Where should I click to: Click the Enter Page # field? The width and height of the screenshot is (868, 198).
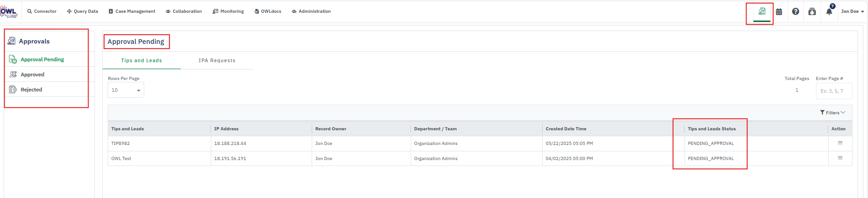(833, 91)
